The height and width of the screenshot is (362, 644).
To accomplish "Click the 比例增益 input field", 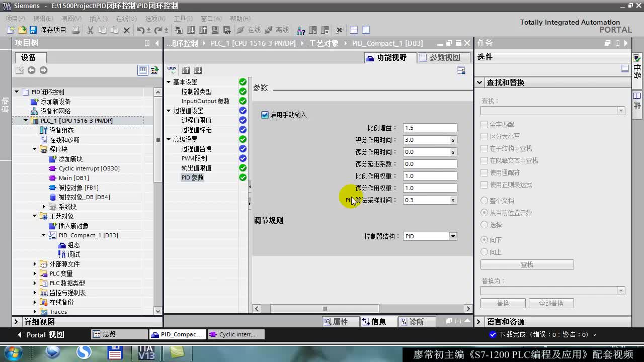I will pos(430,128).
